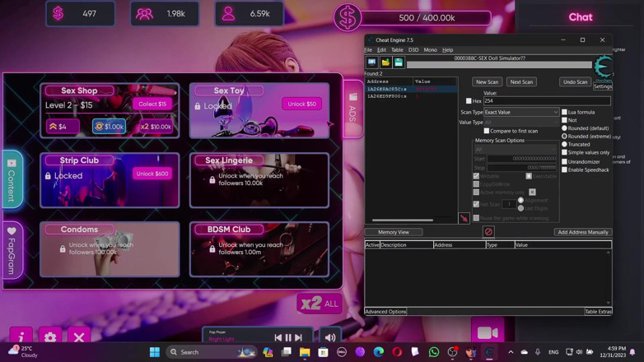Open the Memory Scan Options region dropdown
Image resolution: width=644 pixels, height=362 pixels.
tap(516, 149)
